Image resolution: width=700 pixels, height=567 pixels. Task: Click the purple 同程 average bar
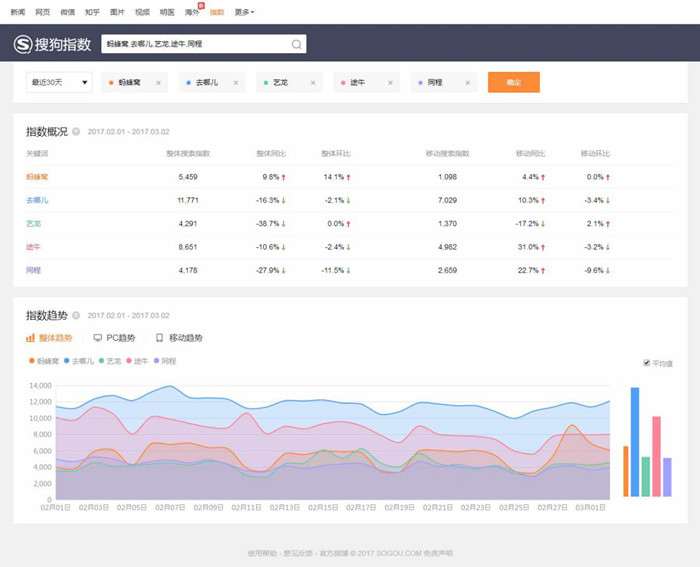(x=667, y=477)
